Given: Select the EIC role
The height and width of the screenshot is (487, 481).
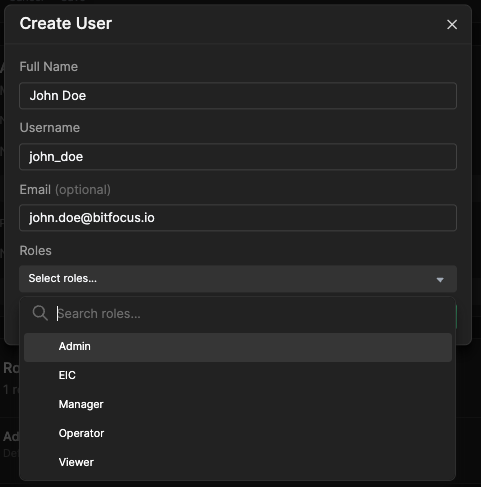Looking at the screenshot, I should point(238,375).
